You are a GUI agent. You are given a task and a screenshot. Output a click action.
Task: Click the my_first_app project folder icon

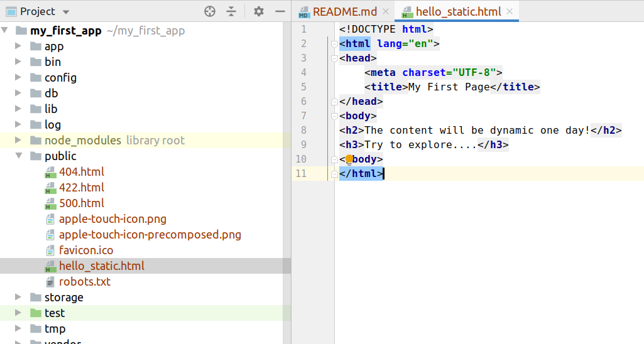point(21,30)
